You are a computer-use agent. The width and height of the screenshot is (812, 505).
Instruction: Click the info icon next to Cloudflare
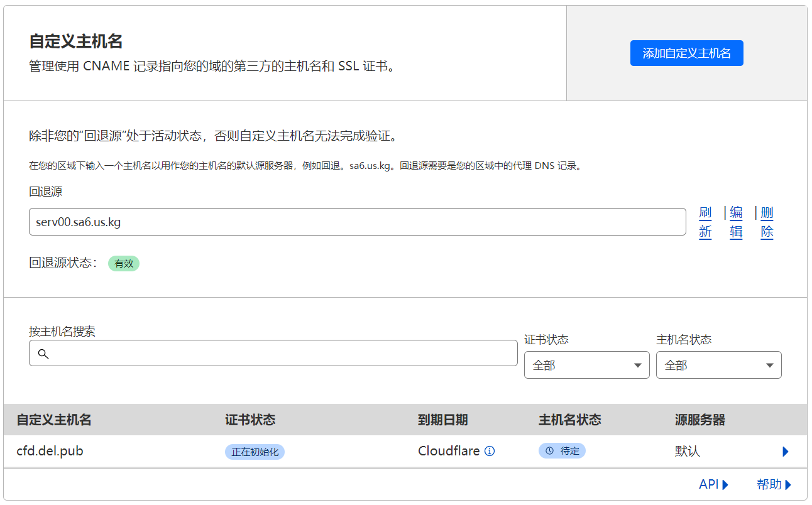coord(490,451)
